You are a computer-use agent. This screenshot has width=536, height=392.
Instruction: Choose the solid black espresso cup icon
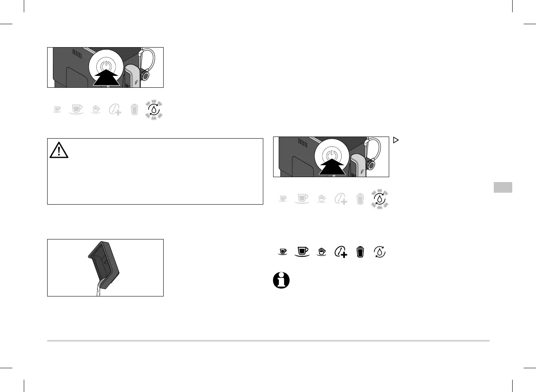(283, 251)
